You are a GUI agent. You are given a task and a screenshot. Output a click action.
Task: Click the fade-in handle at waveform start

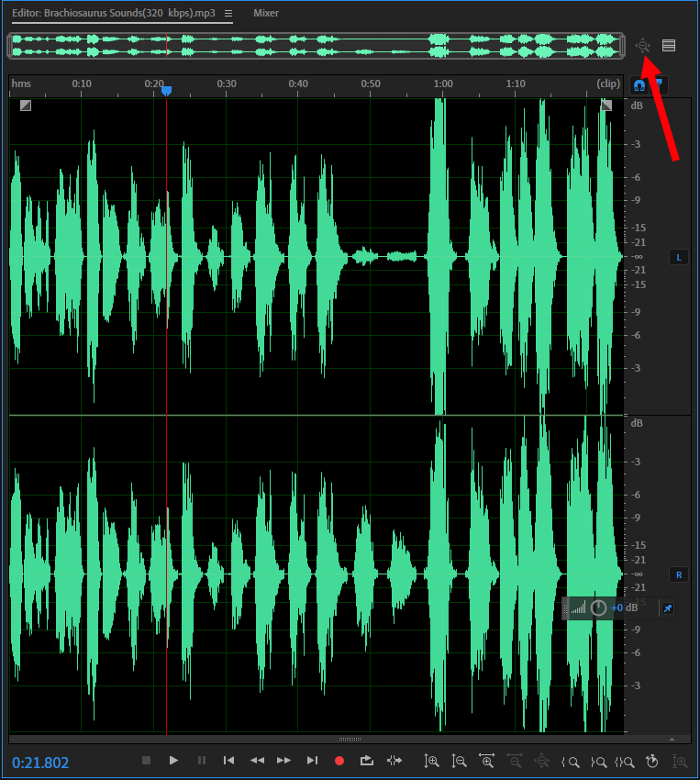point(26,105)
